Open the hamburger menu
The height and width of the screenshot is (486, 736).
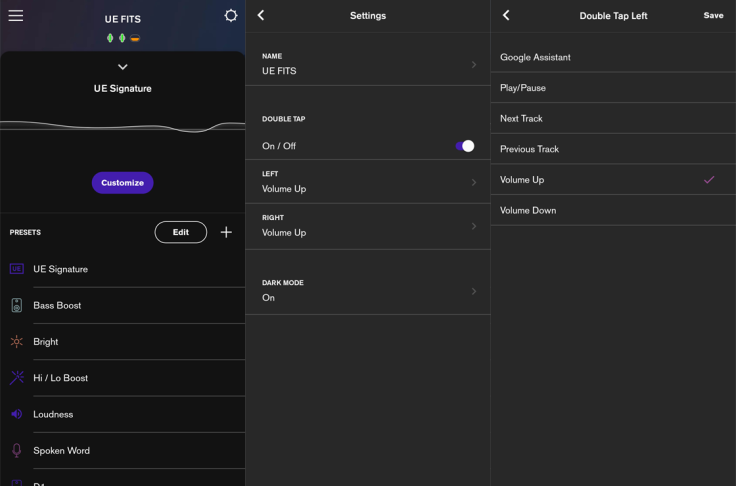point(15,15)
